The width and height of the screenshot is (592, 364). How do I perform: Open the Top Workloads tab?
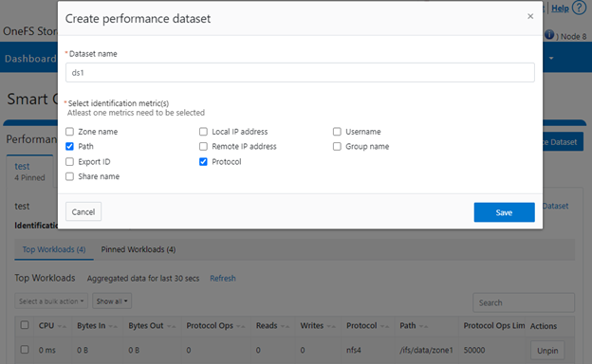[x=54, y=249]
